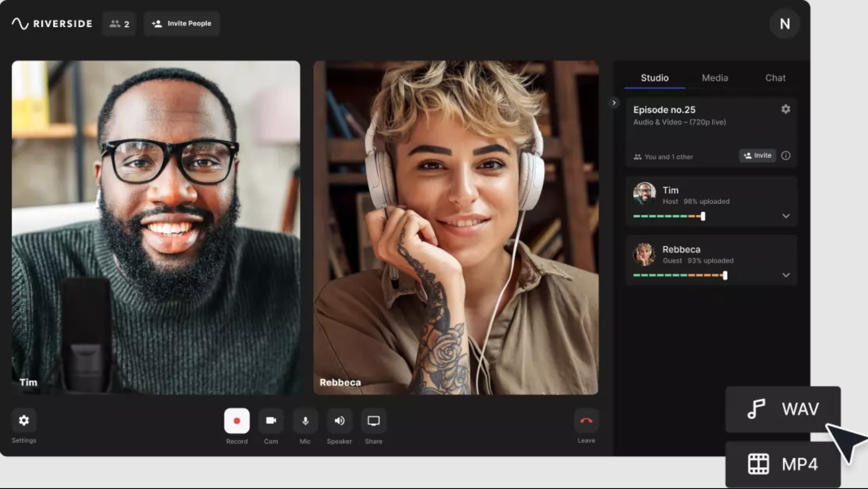
Task: Start recording with the Record button
Action: pos(237,421)
